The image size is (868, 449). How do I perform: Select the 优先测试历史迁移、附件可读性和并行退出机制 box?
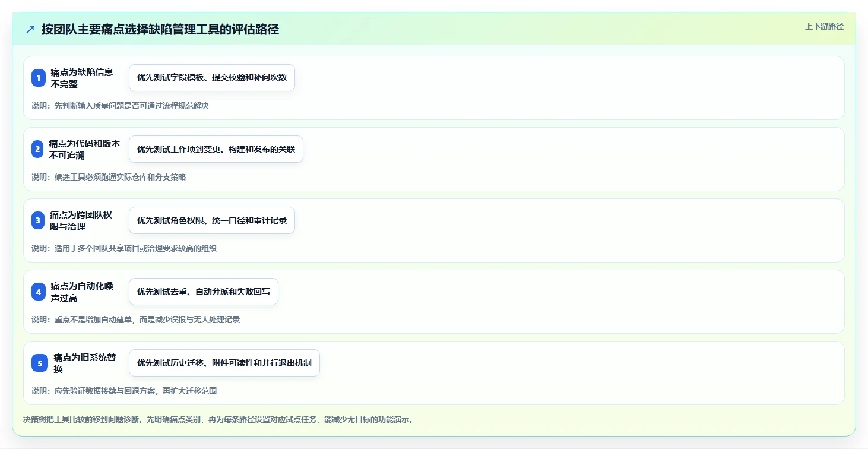[x=224, y=363]
